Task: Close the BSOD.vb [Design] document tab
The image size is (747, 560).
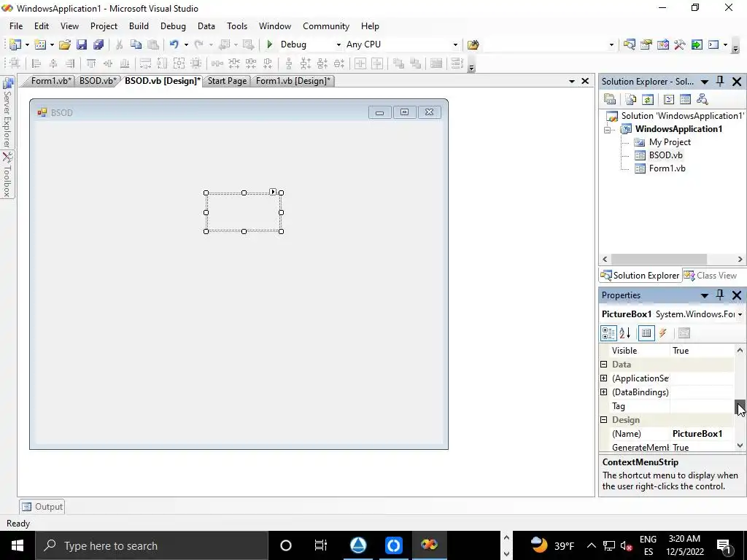Action: pyautogui.click(x=585, y=82)
